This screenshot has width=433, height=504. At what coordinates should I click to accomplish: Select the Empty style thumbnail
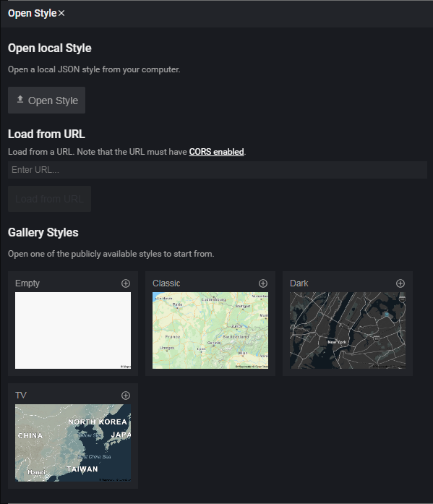click(73, 330)
